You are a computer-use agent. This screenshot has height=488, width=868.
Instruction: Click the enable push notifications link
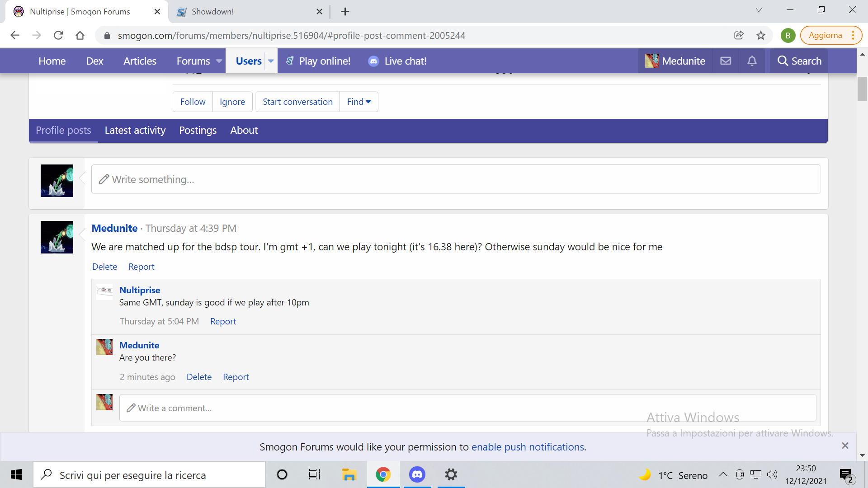click(528, 447)
